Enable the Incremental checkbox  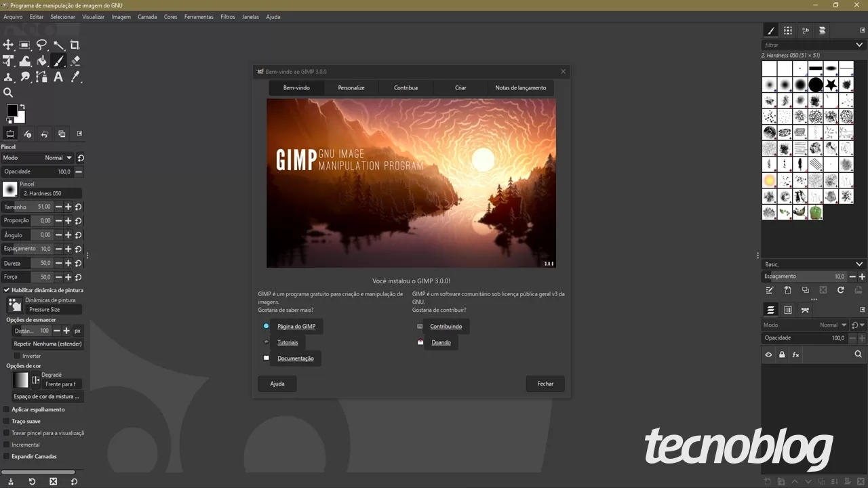pyautogui.click(x=7, y=445)
